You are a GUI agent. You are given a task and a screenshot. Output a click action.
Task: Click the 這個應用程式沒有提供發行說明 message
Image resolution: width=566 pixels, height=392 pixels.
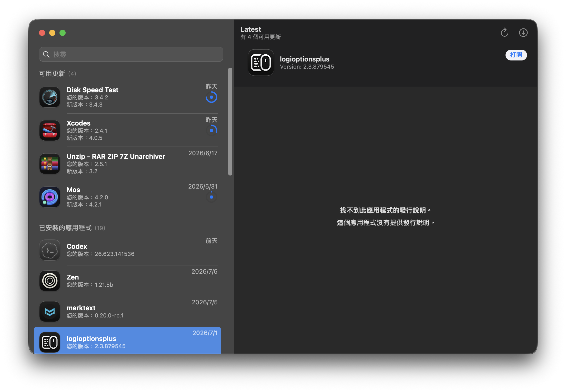point(385,223)
